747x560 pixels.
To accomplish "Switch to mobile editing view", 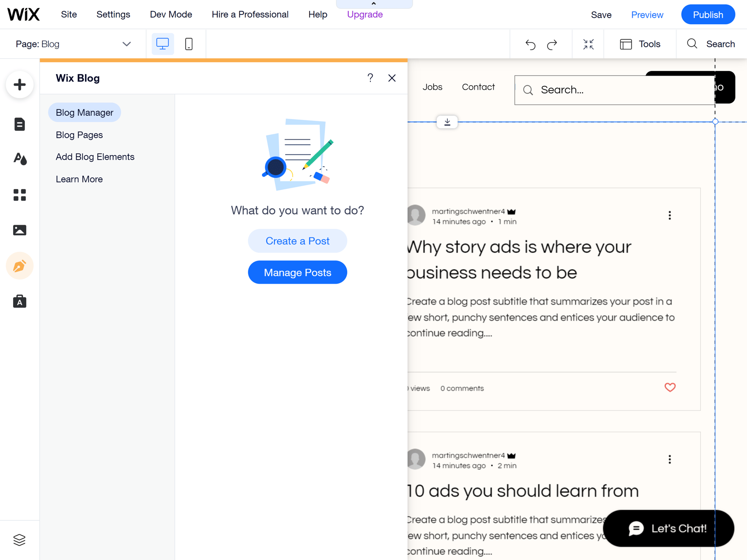I will (x=189, y=43).
